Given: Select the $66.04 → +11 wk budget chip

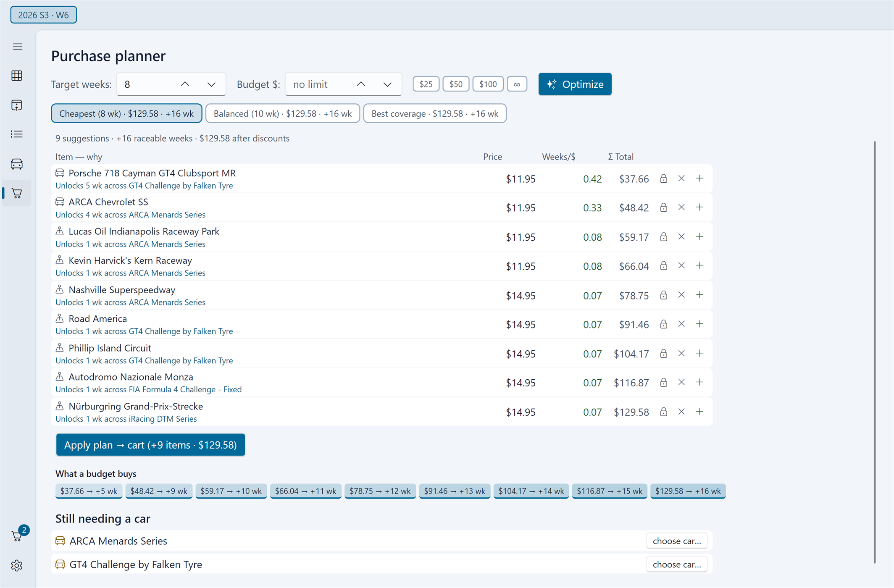Looking at the screenshot, I should (305, 491).
